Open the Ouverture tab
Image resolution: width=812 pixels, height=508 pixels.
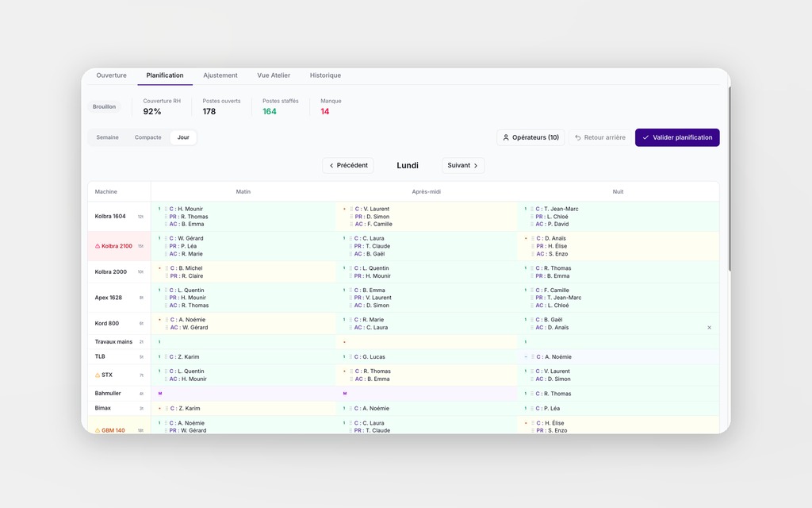click(111, 75)
